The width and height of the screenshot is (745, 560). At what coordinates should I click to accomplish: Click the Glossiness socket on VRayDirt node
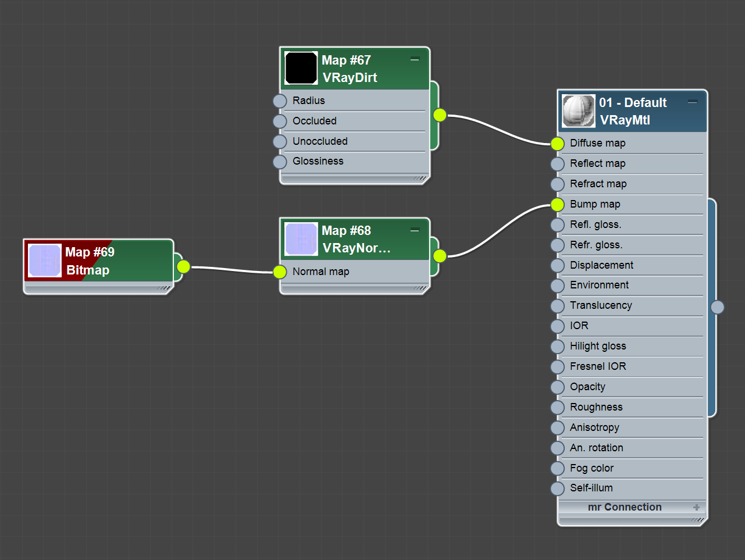[x=280, y=162]
